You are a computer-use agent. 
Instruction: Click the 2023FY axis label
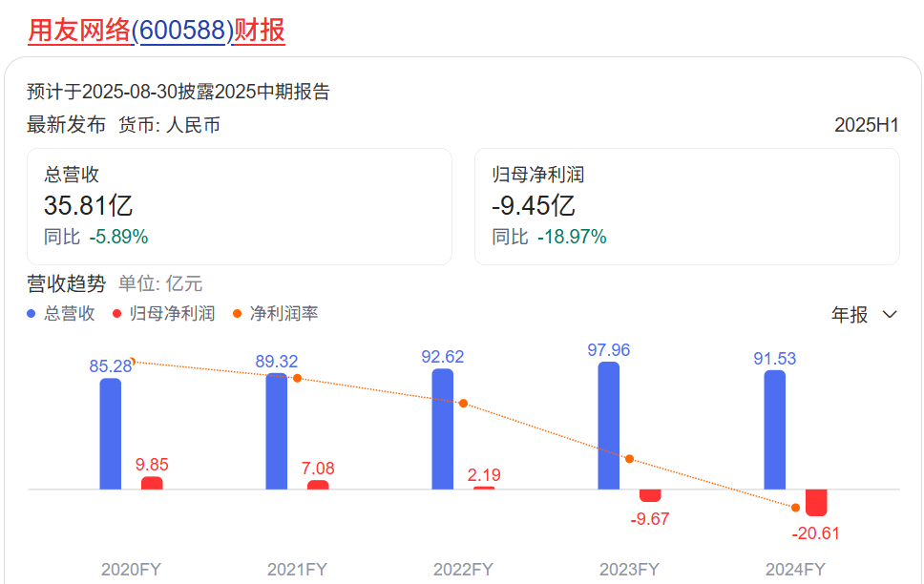click(x=629, y=570)
